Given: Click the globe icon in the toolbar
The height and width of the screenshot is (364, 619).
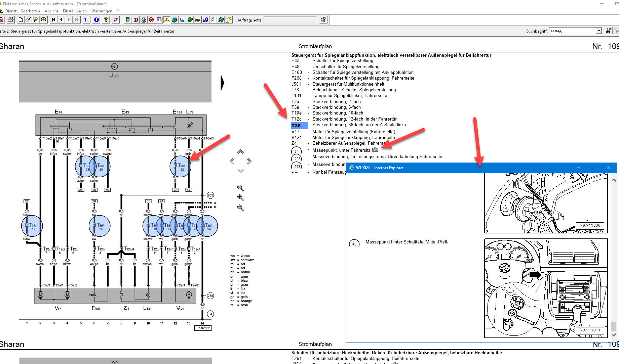Looking at the screenshot, I should (174, 20).
